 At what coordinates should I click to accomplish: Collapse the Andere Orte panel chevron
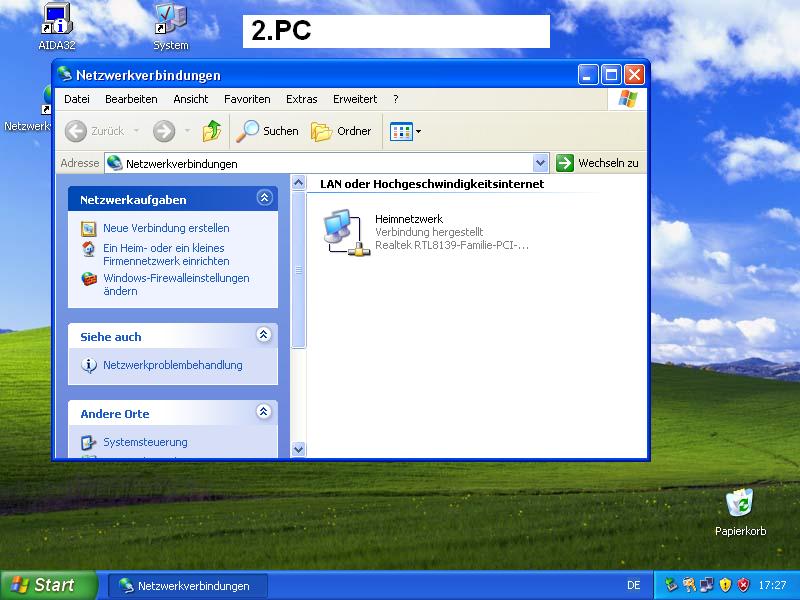[263, 411]
